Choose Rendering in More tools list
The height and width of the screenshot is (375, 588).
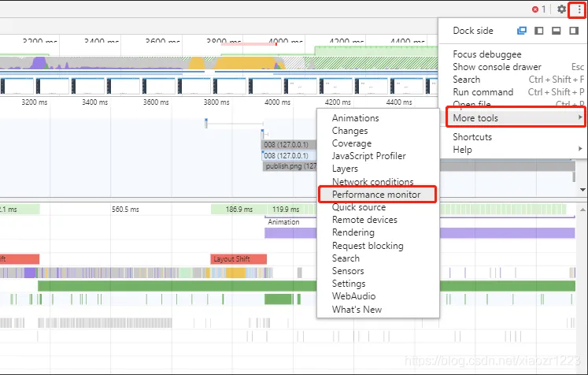point(353,232)
